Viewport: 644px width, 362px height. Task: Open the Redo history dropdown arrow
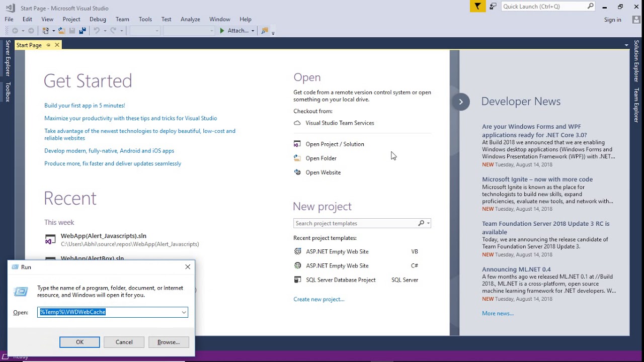(121, 31)
